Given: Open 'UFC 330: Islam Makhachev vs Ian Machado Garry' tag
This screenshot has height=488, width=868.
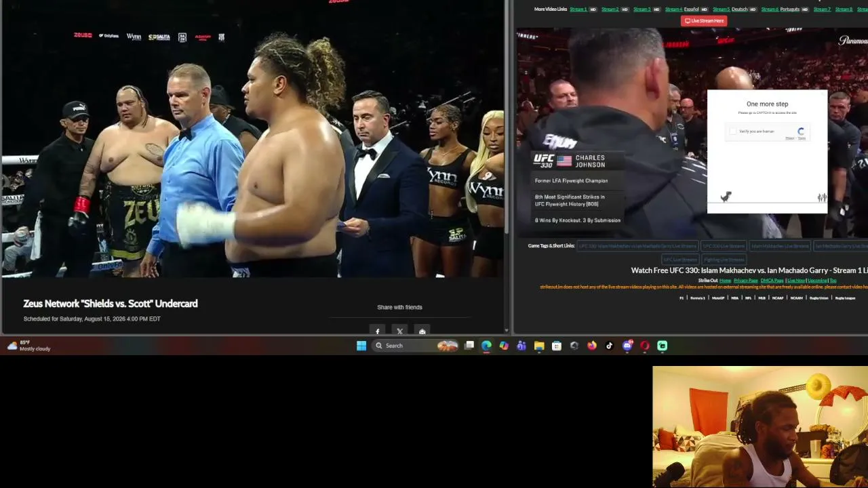Looking at the screenshot, I should tap(637, 246).
